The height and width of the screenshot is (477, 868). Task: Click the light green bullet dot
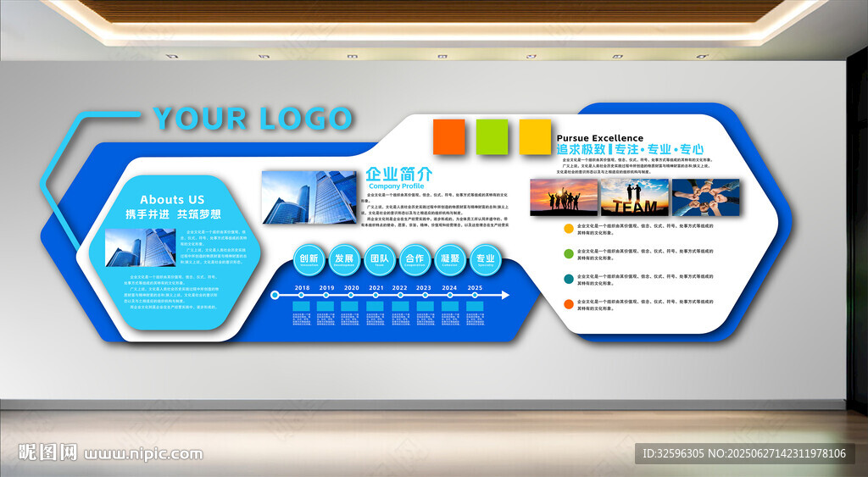point(569,254)
